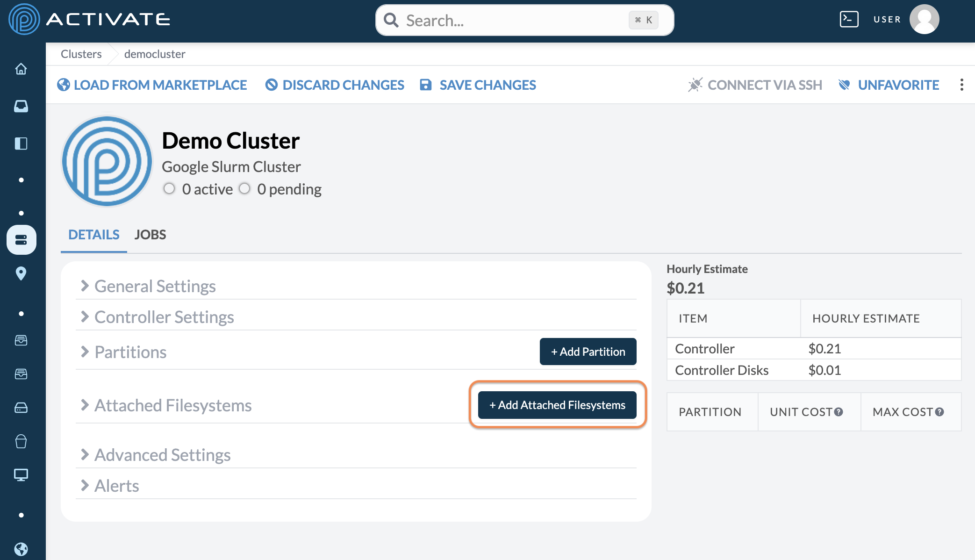
Task: Click Add Attached Filesystems button
Action: point(557,405)
